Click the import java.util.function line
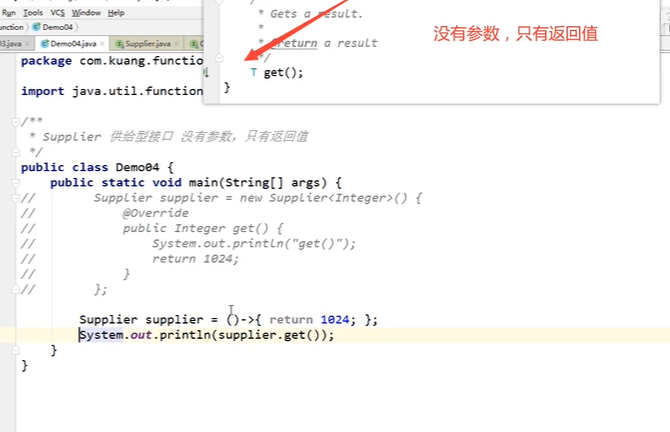The height and width of the screenshot is (432, 670). 112,91
